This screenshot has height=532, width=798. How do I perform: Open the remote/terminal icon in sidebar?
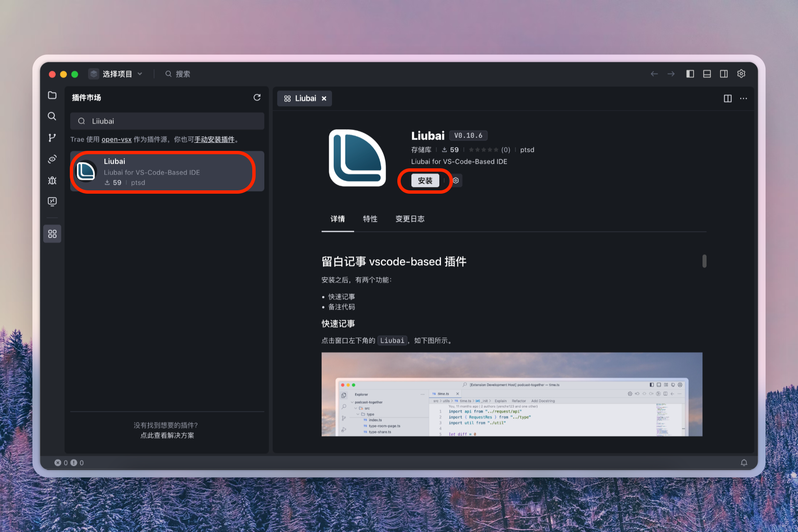click(52, 202)
